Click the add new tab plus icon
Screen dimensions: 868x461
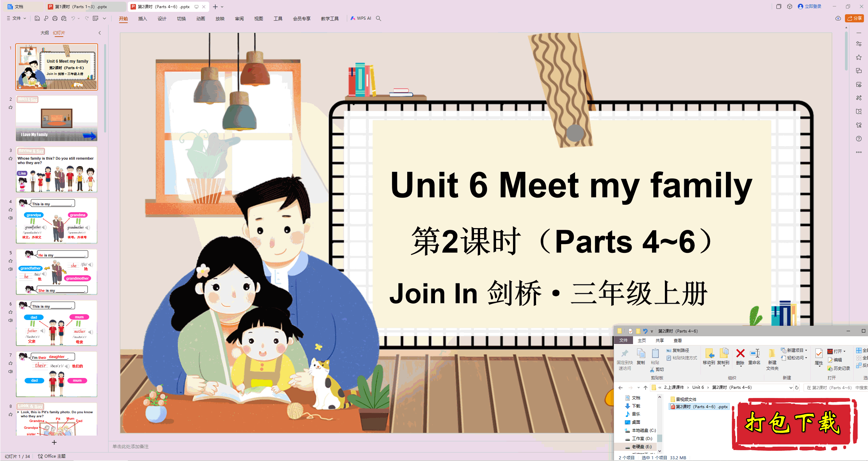click(215, 7)
